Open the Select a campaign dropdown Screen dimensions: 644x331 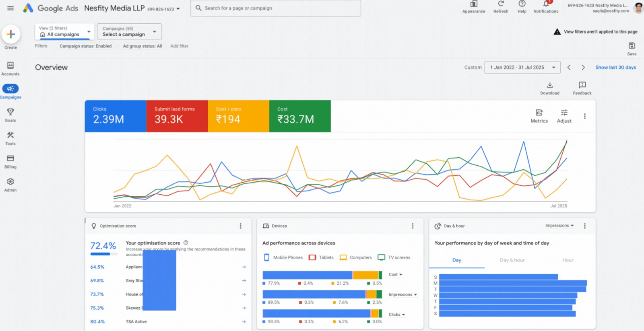[129, 32]
